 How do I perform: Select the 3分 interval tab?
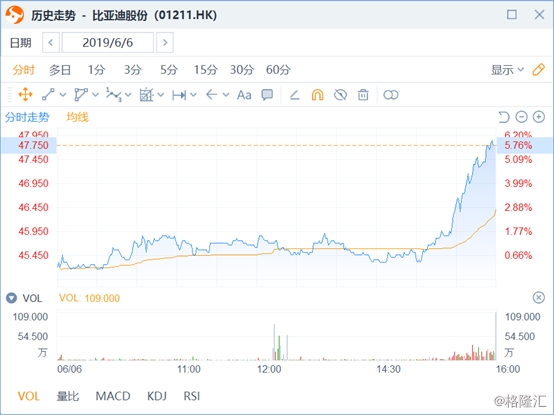[x=132, y=70]
